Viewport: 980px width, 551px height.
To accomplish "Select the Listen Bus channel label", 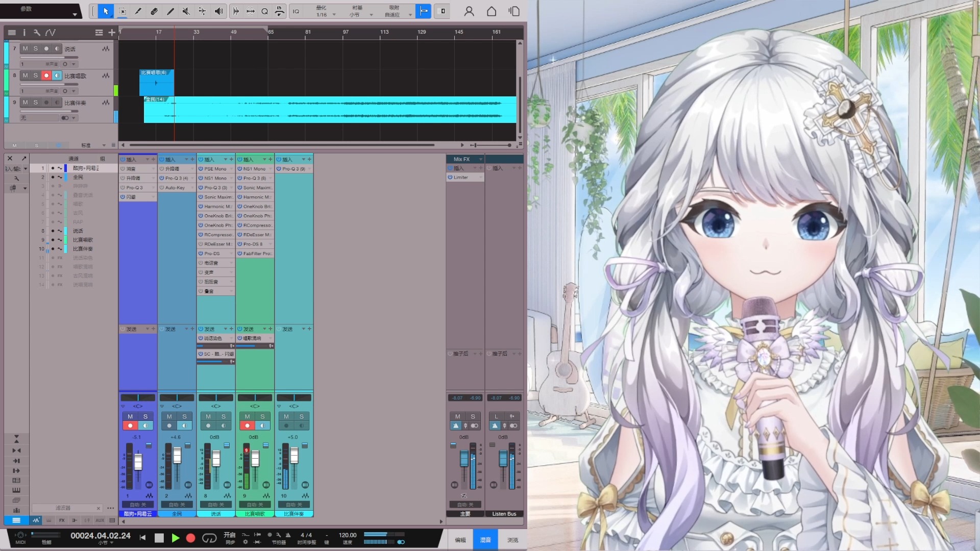I will click(x=504, y=514).
